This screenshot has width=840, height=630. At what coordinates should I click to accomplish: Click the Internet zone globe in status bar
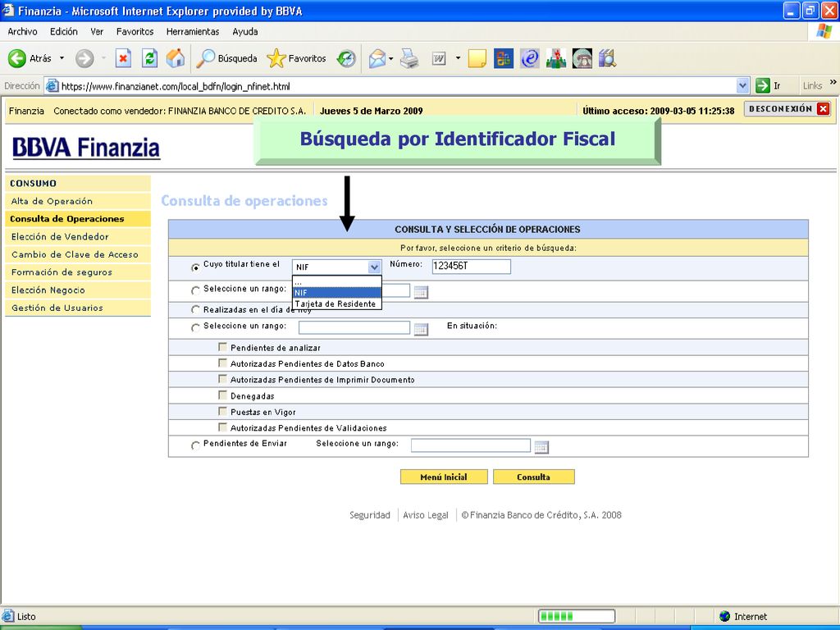coord(725,616)
